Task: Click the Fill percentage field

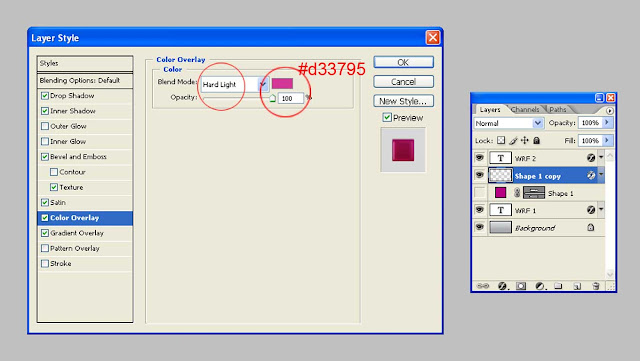Action: point(590,140)
